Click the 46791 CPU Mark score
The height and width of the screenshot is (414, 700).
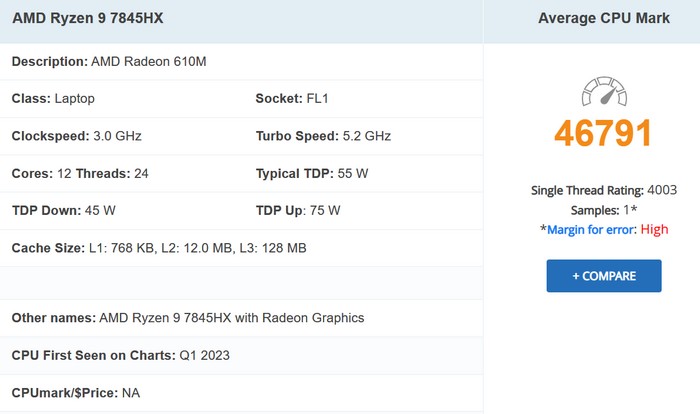[x=603, y=134]
